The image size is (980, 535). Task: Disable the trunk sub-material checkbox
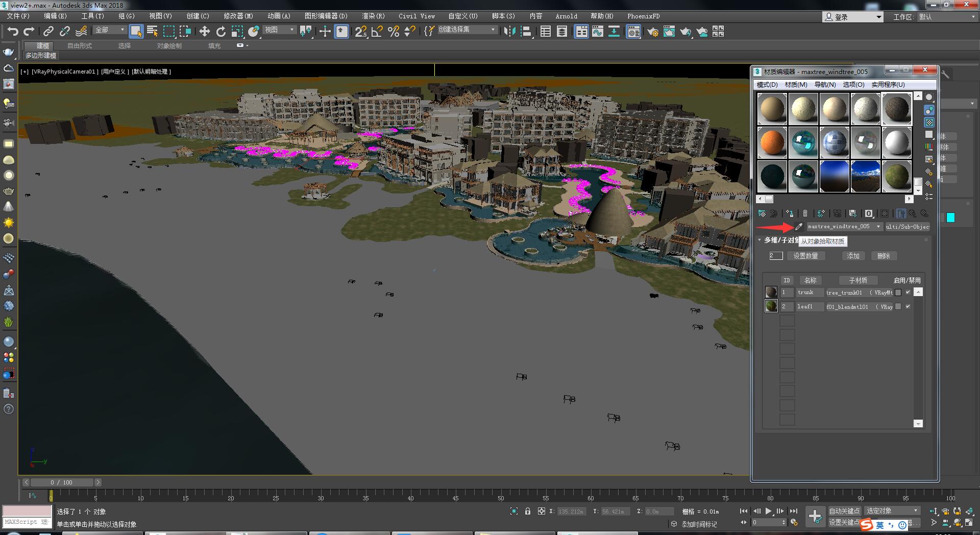[908, 293]
